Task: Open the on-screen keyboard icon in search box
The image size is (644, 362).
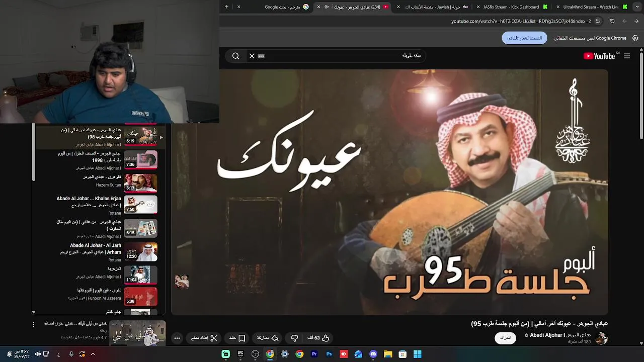Action: point(261,56)
